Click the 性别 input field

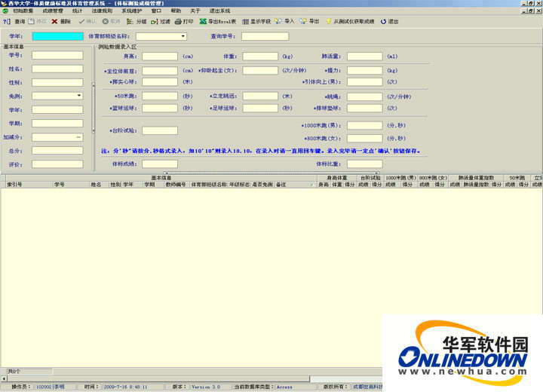[x=57, y=82]
